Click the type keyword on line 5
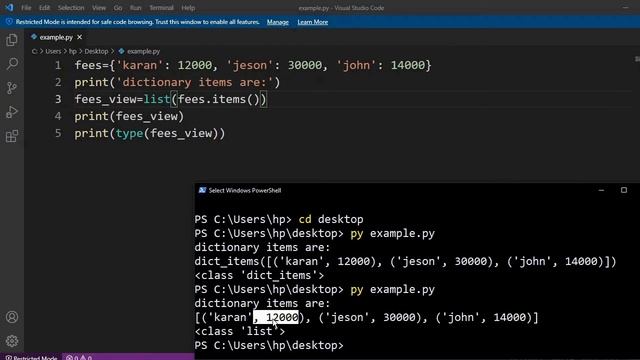 tap(129, 133)
